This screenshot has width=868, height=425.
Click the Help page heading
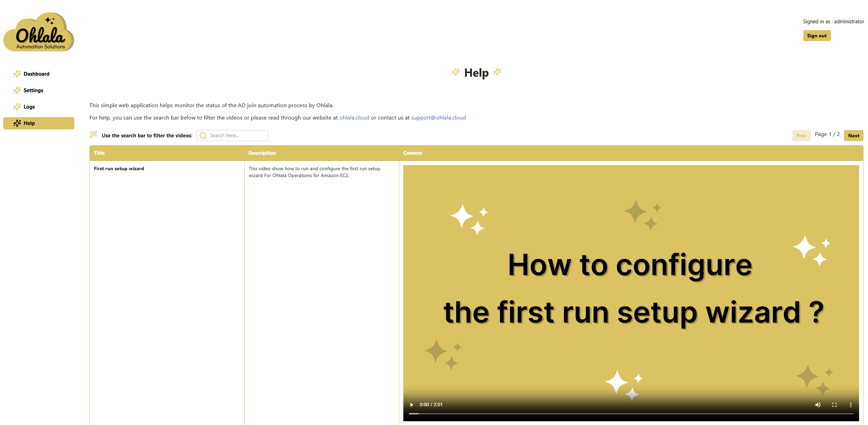(x=476, y=73)
